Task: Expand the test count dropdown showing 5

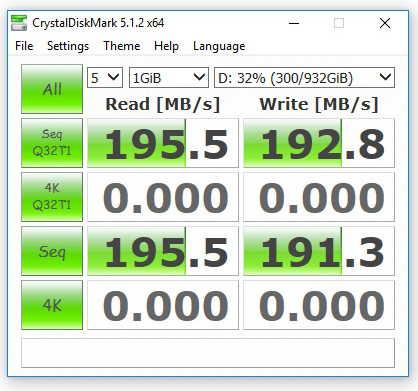Action: [x=105, y=78]
